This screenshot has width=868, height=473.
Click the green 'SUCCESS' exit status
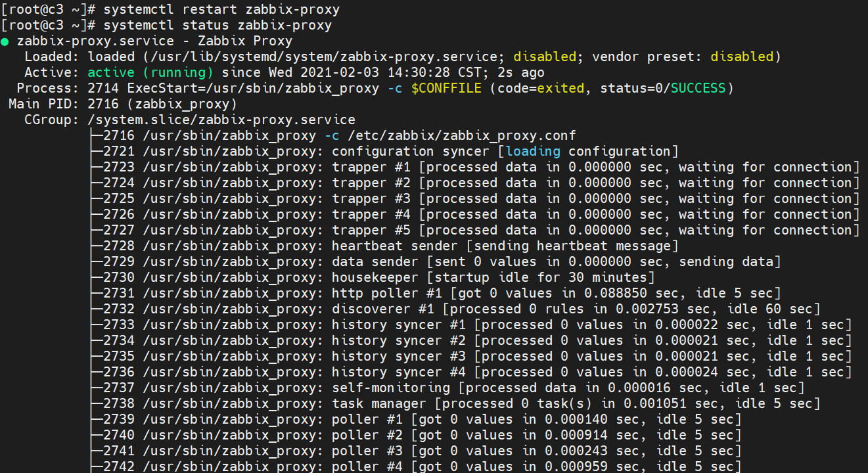point(698,89)
